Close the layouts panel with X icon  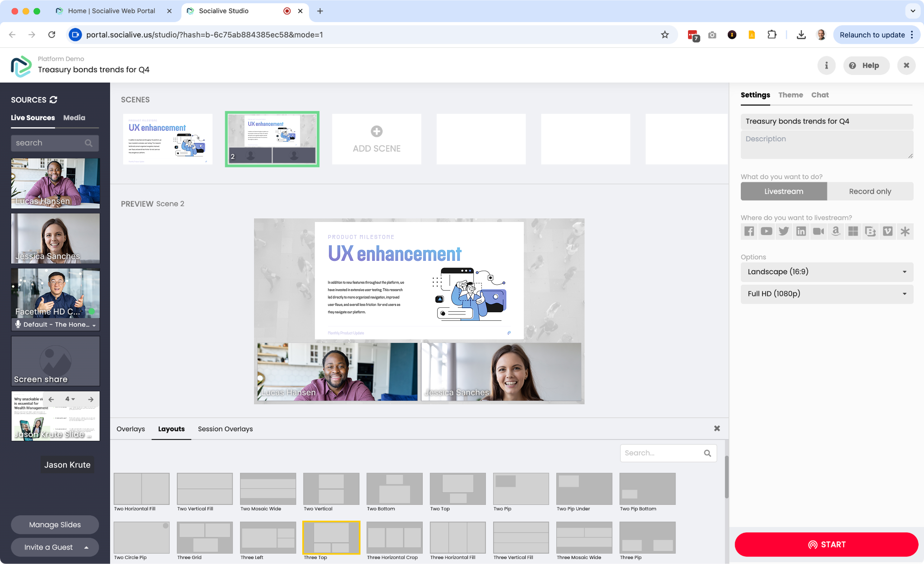tap(717, 428)
